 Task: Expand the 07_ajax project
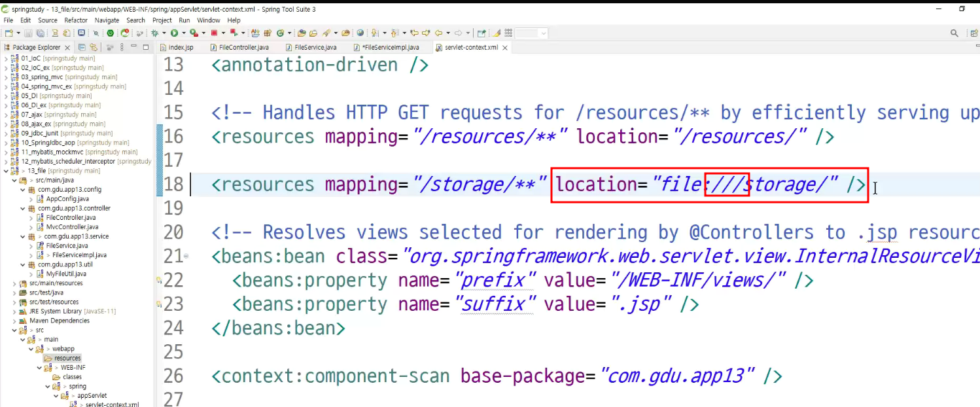pyautogui.click(x=6, y=115)
